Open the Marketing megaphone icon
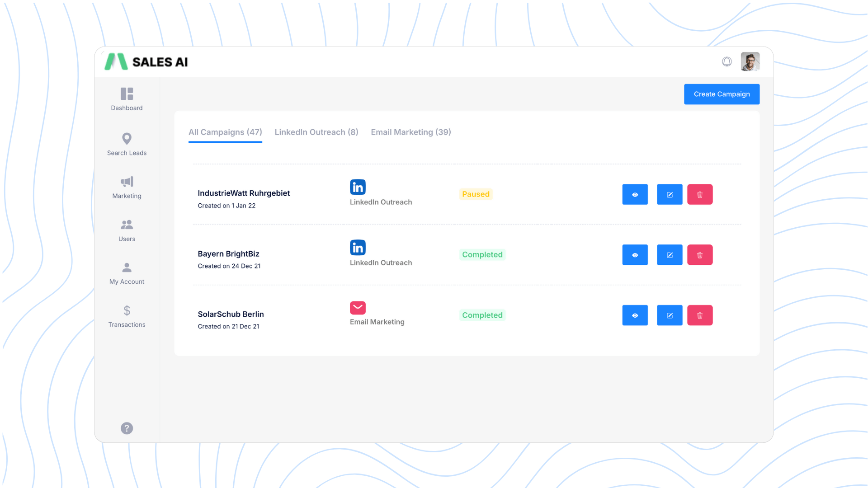Screen dimensions: 868x488 tap(127, 182)
